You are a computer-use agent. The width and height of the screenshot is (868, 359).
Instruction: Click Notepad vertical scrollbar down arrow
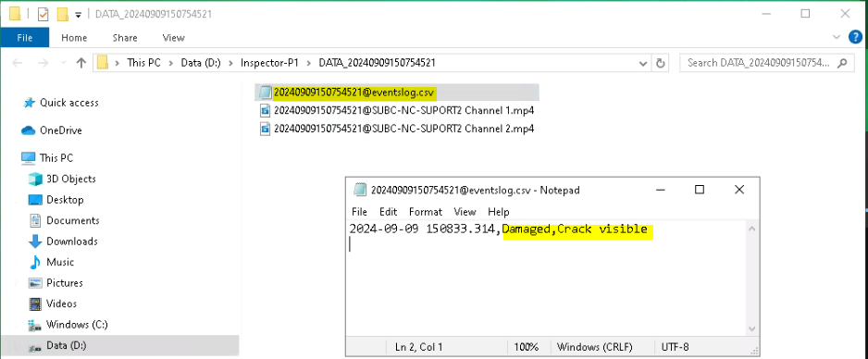coord(751,328)
